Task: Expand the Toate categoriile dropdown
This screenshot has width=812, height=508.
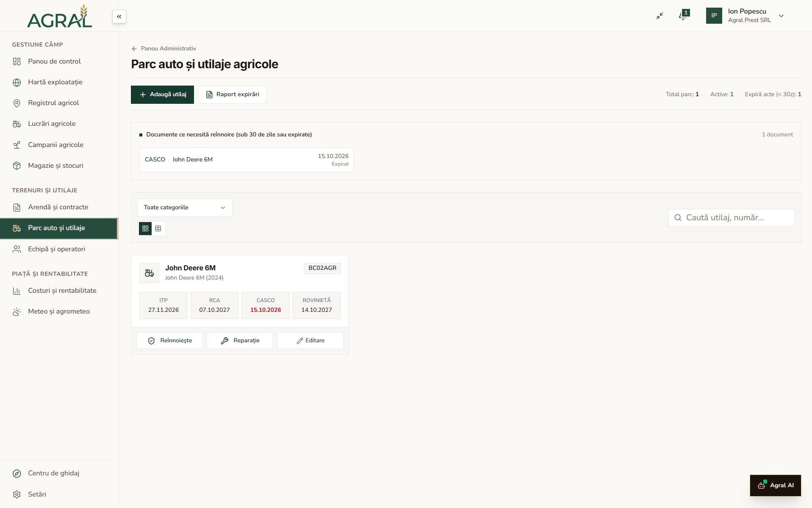Action: [x=185, y=208]
